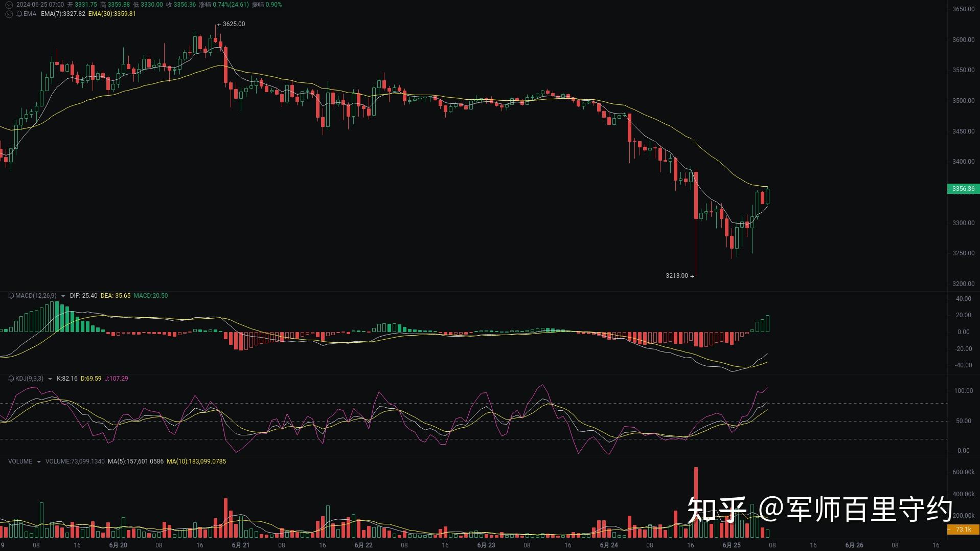Viewport: 980px width, 551px height.
Task: Click the 3650.00 price axis label
Action: click(963, 9)
